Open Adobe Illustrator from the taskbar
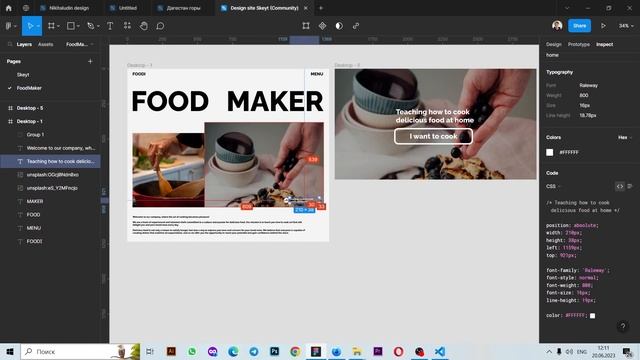640x360 pixels. point(171,351)
